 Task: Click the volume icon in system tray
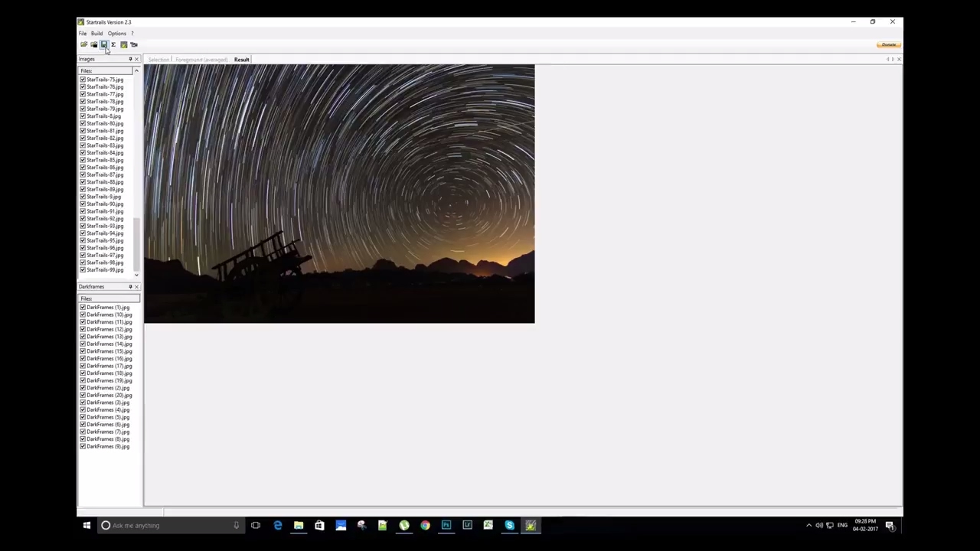[x=819, y=526]
